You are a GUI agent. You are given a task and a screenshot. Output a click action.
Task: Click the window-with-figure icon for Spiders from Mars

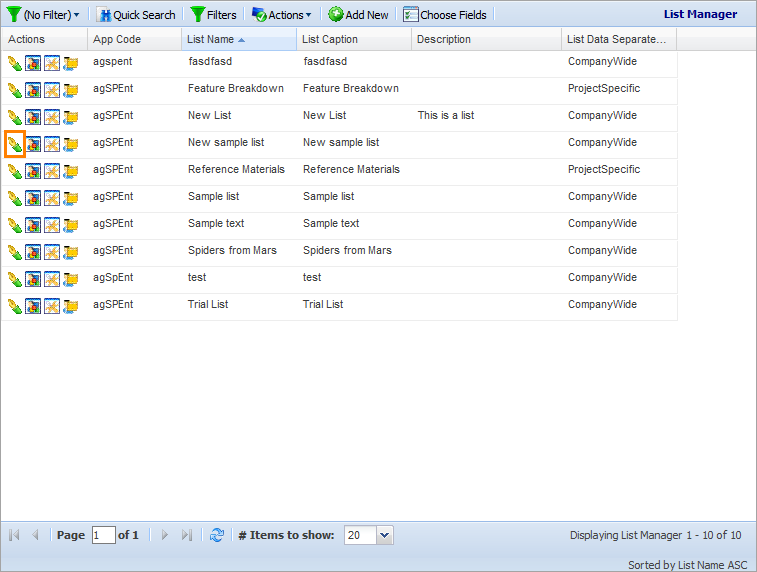33,252
